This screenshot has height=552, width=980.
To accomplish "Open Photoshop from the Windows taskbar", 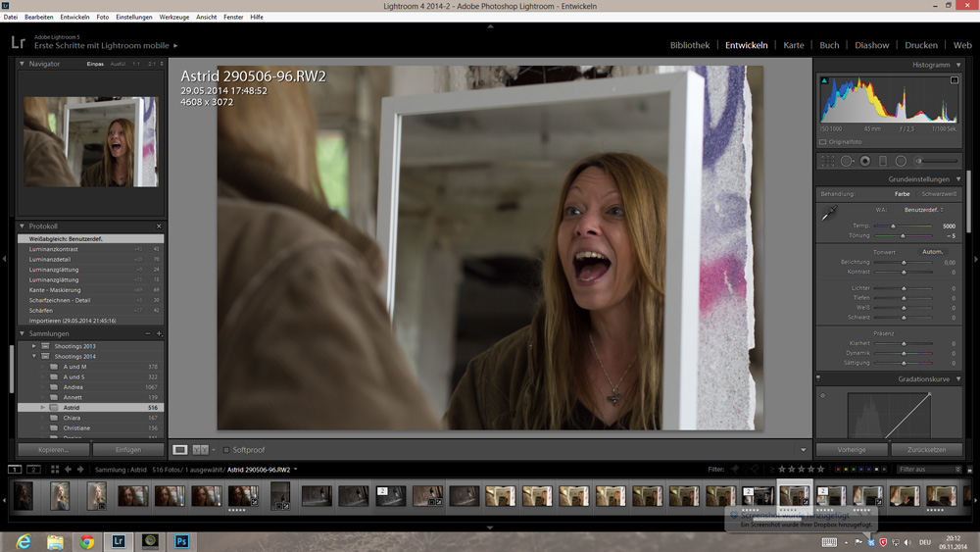I will coord(181,540).
